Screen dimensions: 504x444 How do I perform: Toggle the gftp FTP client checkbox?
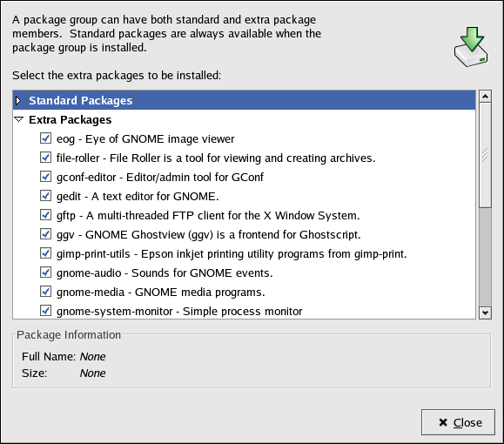click(x=45, y=215)
